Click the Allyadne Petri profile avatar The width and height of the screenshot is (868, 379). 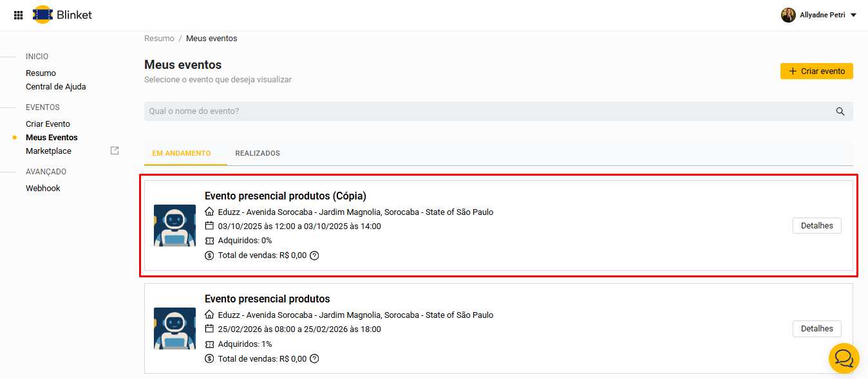(x=788, y=15)
